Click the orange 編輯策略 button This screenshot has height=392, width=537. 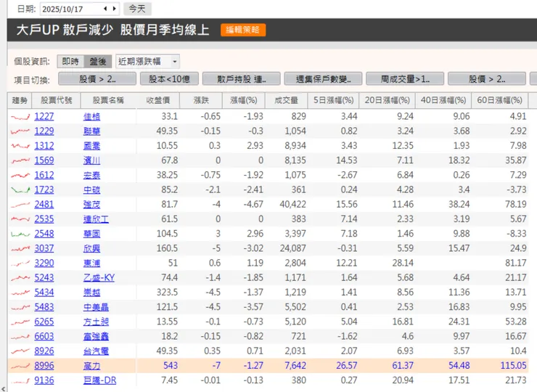coord(243,30)
